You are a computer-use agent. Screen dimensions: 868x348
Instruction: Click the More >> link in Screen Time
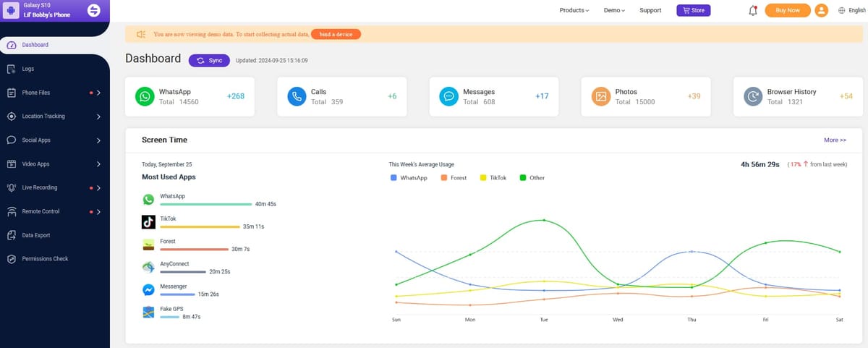835,140
